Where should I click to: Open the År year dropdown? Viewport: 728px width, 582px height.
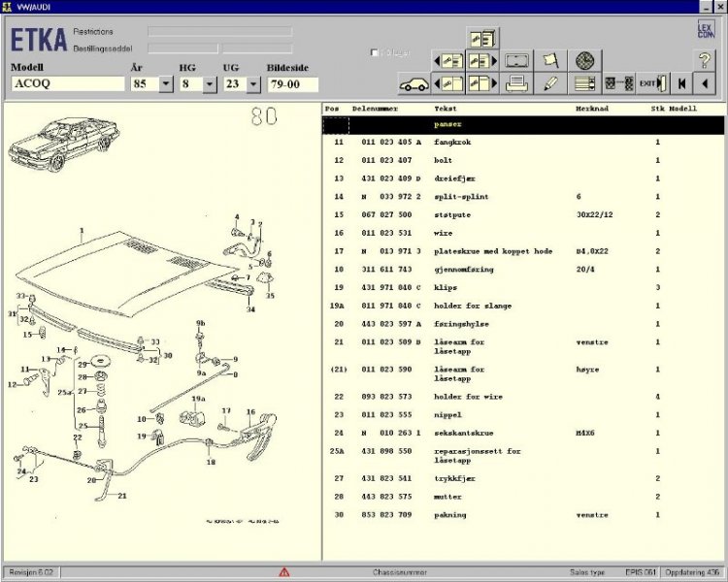coord(166,84)
